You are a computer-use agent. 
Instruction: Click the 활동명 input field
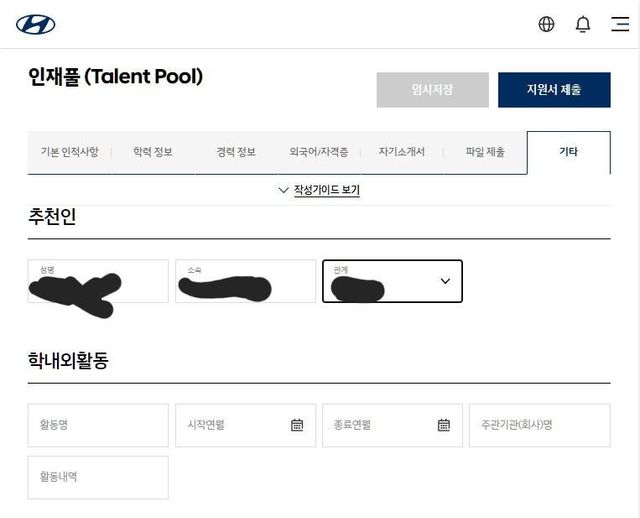98,425
